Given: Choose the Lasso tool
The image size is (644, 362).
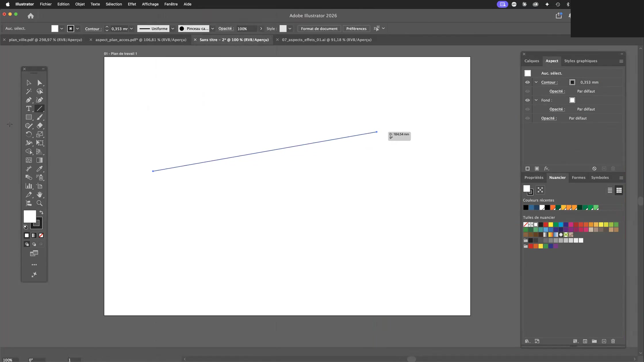Looking at the screenshot, I should click(x=40, y=91).
